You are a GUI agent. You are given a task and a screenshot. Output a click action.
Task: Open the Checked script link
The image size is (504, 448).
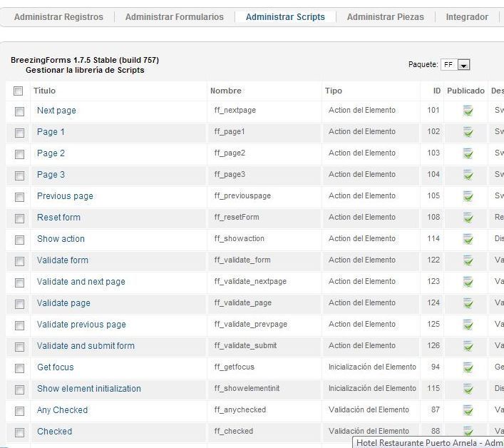(x=54, y=432)
